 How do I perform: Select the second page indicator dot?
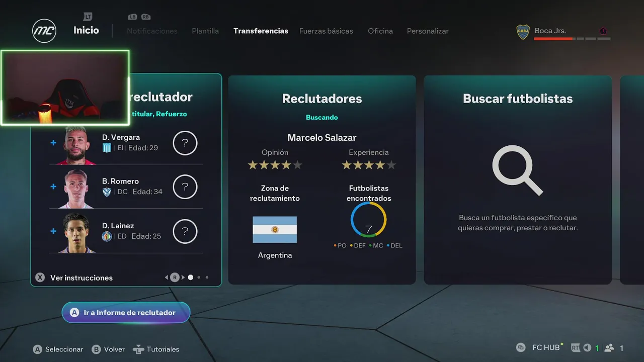199,277
